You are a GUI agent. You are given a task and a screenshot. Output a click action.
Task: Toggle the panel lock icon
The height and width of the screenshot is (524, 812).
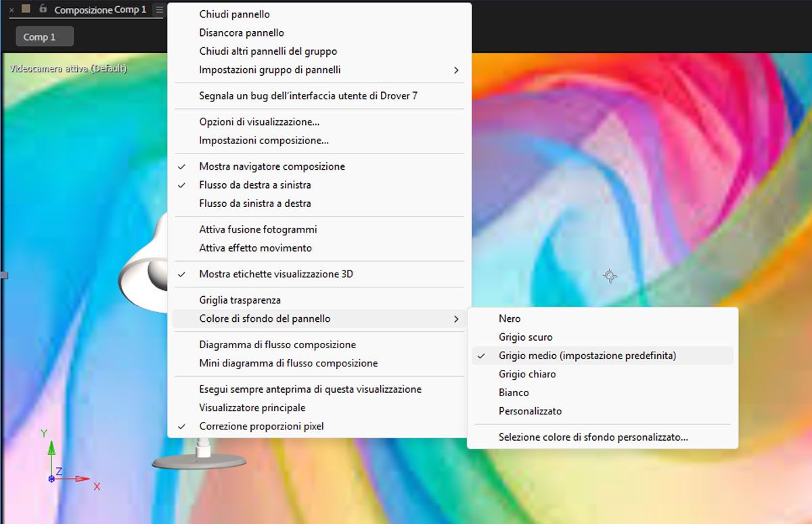43,9
